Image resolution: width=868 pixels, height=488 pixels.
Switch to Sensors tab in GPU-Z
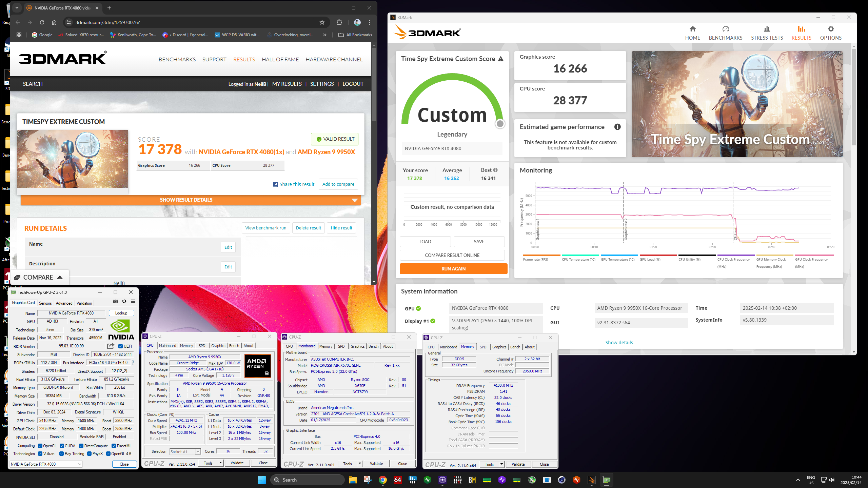click(x=45, y=303)
